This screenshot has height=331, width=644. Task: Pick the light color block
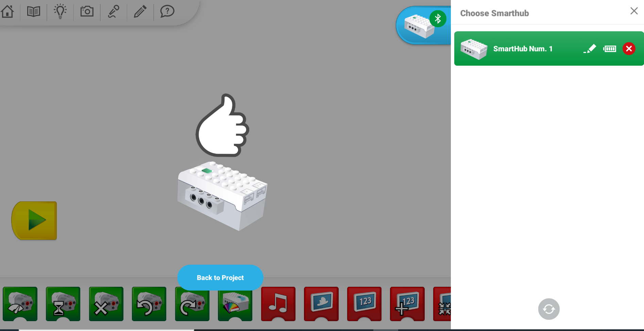pos(235,304)
